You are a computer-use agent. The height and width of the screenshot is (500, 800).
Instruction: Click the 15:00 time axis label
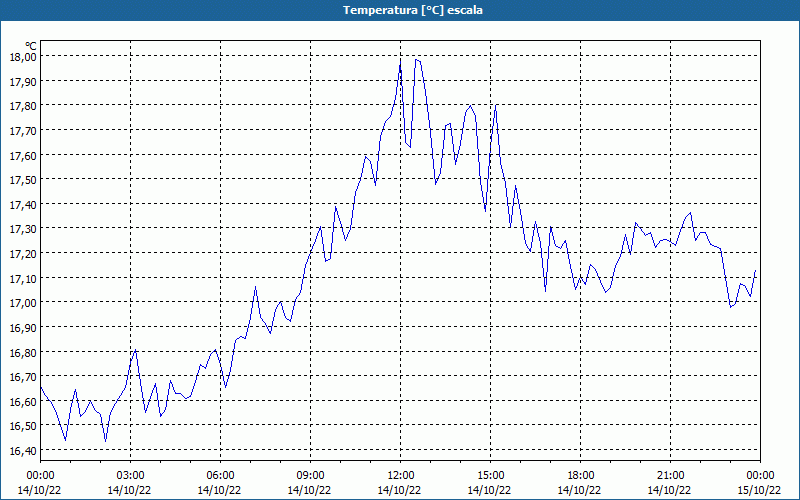click(490, 476)
